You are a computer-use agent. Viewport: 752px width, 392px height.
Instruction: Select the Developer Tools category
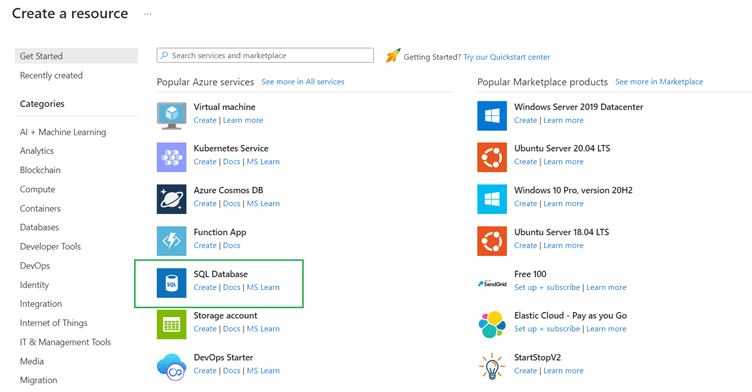point(50,246)
